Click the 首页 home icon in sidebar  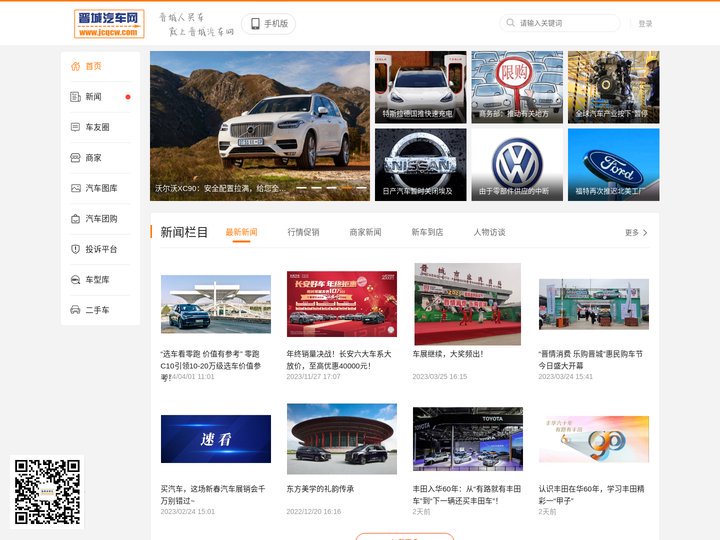pos(75,67)
